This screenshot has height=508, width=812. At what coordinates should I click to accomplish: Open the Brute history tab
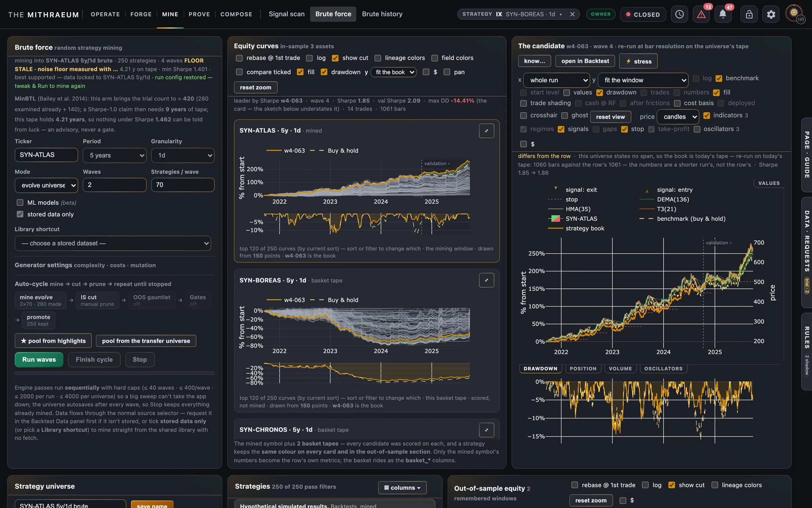[x=382, y=14]
